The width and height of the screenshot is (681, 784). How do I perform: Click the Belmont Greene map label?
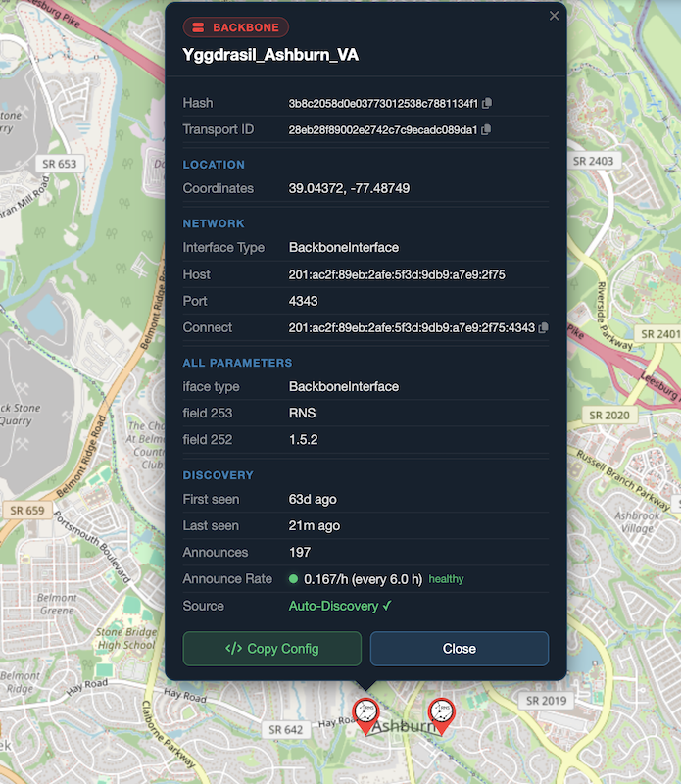point(57,604)
